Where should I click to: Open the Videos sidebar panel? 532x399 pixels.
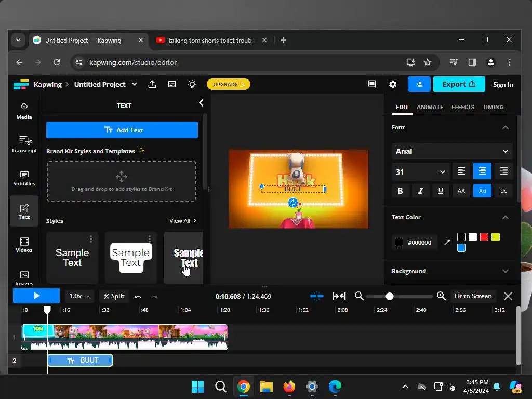24,245
